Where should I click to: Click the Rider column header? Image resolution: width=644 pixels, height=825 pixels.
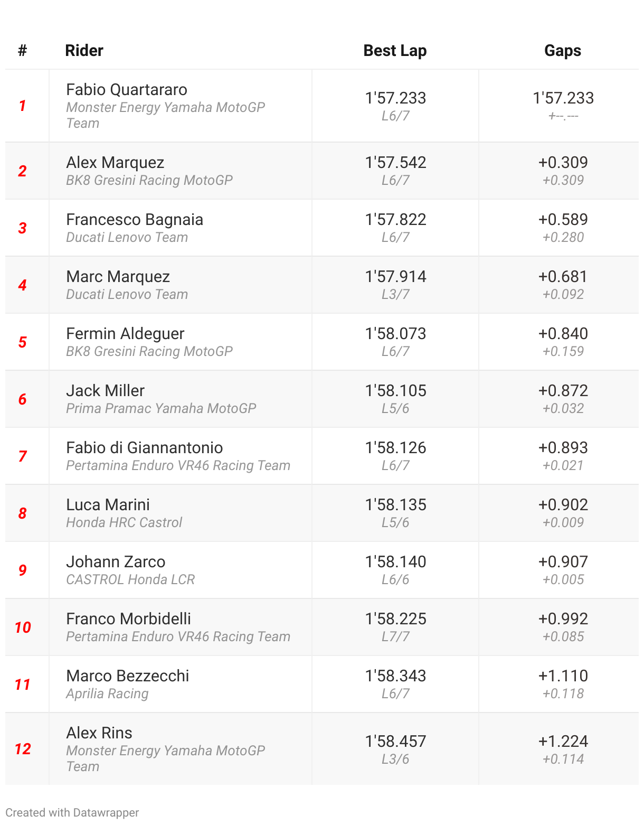click(84, 51)
